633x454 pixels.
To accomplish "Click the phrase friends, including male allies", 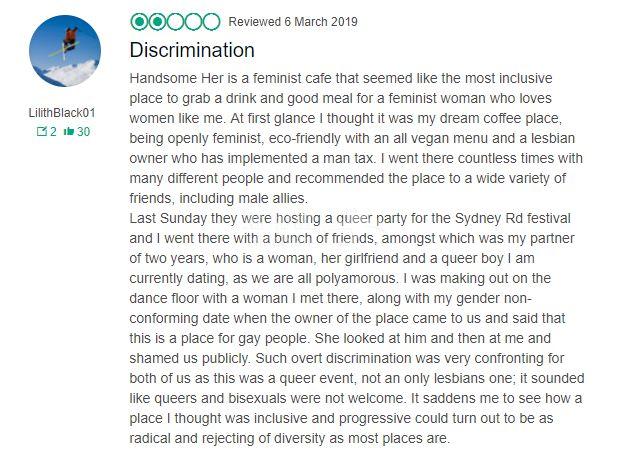I will coord(218,198).
